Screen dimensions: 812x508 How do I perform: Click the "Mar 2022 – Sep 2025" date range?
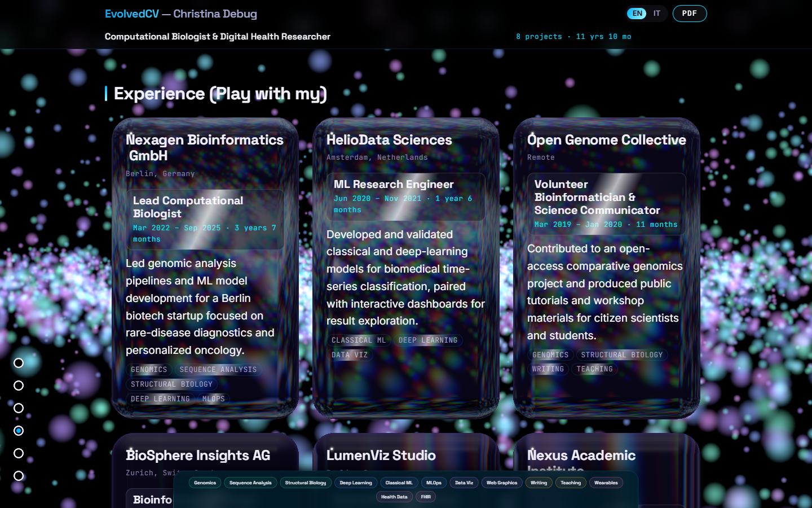point(176,228)
